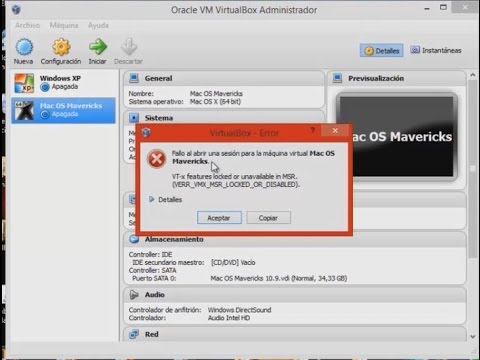Click the Audio section header title
The image size is (480, 360).
(154, 295)
